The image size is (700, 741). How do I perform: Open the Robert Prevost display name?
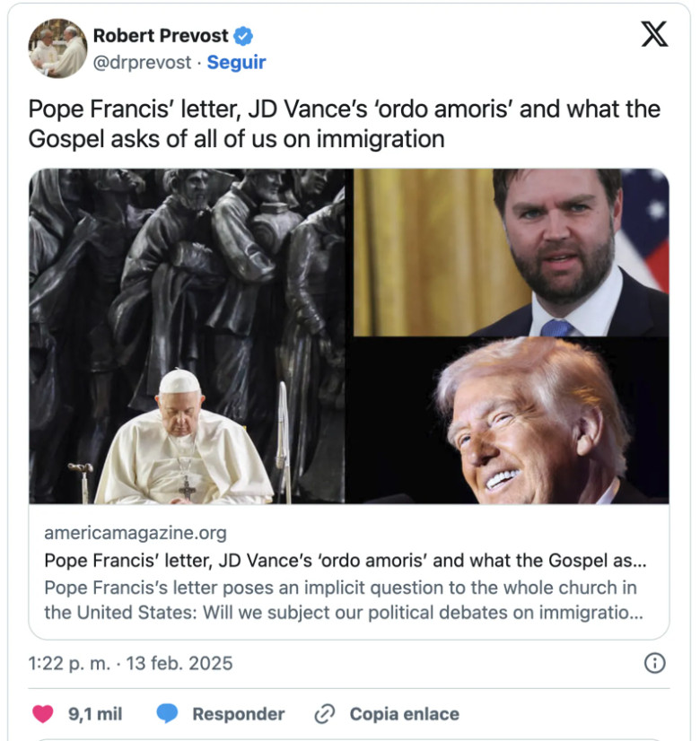point(161,36)
